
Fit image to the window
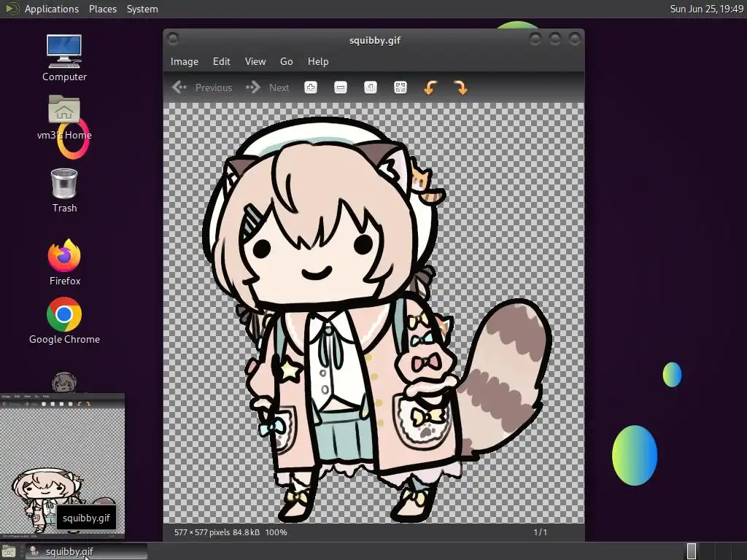point(400,87)
